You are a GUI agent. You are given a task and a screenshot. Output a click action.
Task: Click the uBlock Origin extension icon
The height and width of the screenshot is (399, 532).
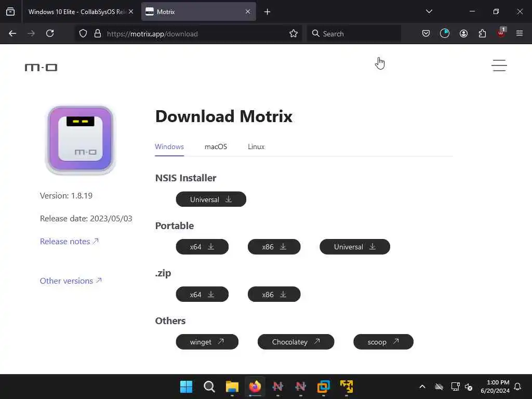point(501,33)
